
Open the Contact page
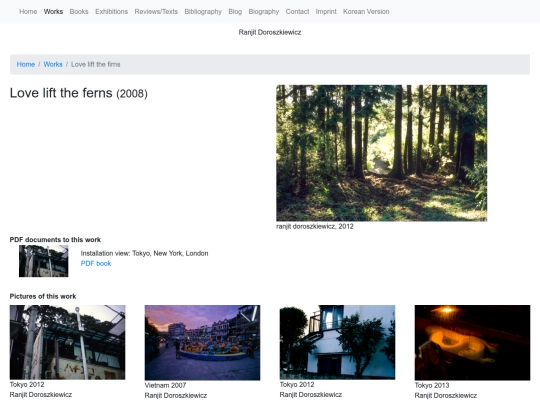[297, 12]
